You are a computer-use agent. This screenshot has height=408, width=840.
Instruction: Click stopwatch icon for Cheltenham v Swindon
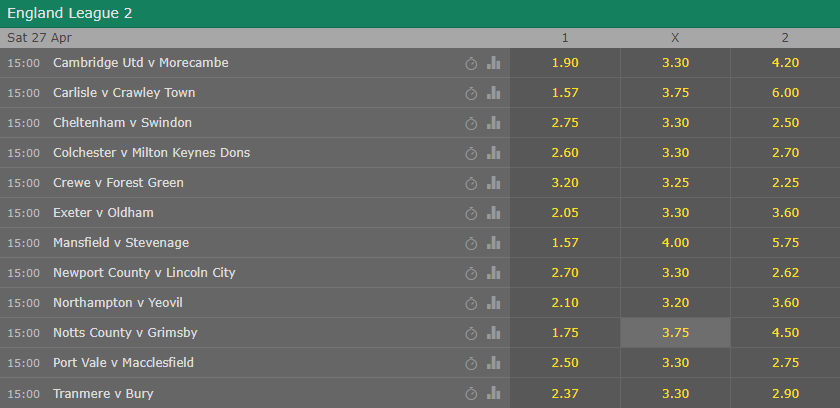click(471, 124)
